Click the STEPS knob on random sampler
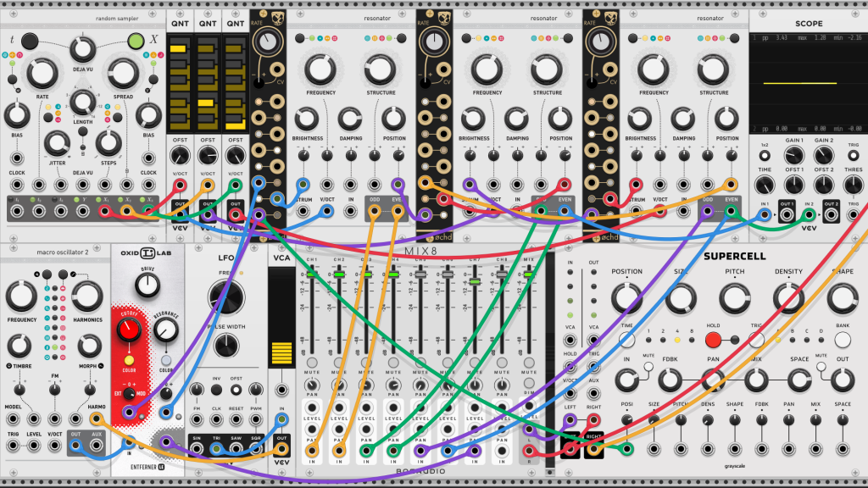The width and height of the screenshot is (868, 488). pyautogui.click(x=108, y=143)
